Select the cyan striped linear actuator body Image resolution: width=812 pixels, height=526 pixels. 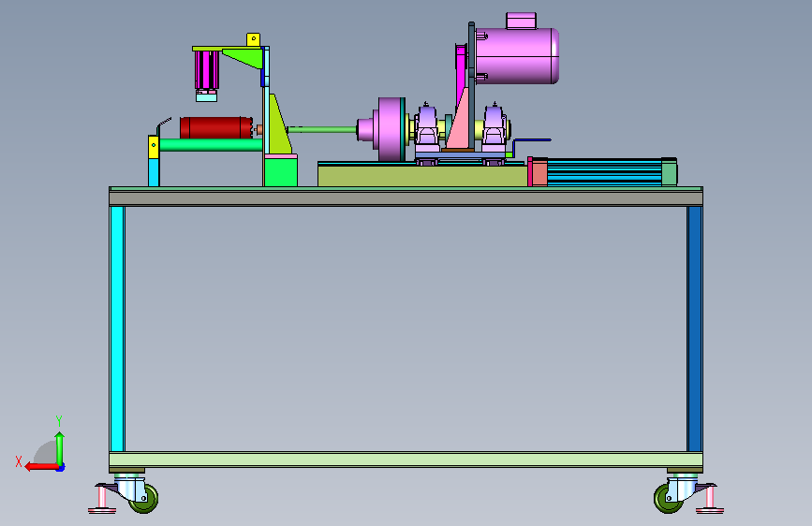point(604,172)
